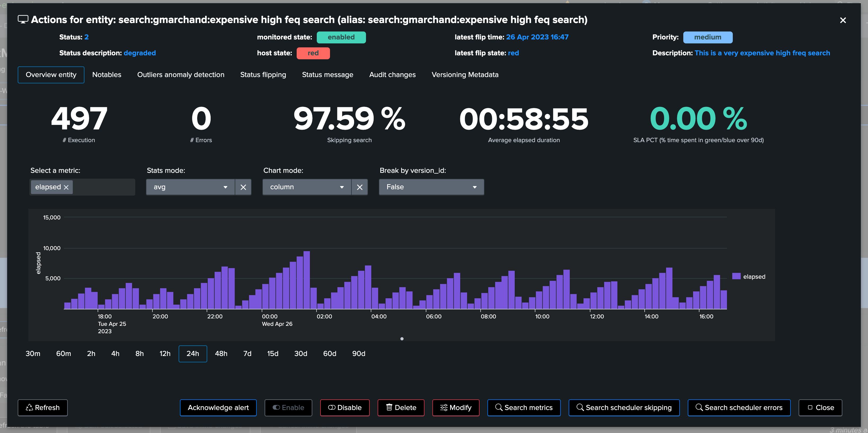Open Outliers anomaly detection tab
This screenshot has height=433, width=868.
[180, 75]
